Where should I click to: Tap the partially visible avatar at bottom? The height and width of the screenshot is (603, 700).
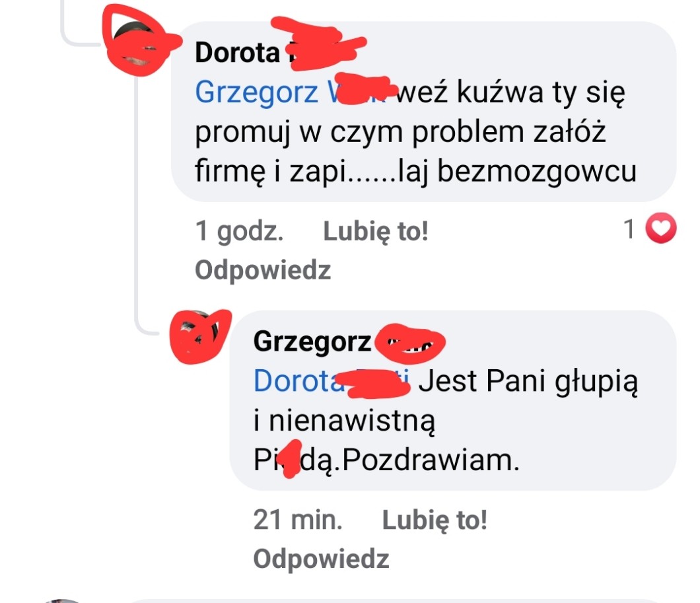coord(63,600)
